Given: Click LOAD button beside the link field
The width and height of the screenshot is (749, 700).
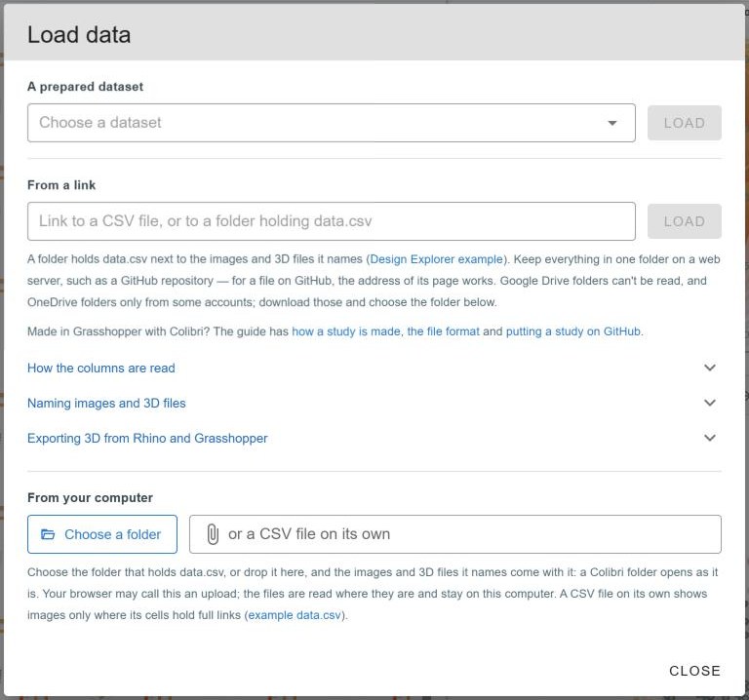Looking at the screenshot, I should (x=684, y=221).
